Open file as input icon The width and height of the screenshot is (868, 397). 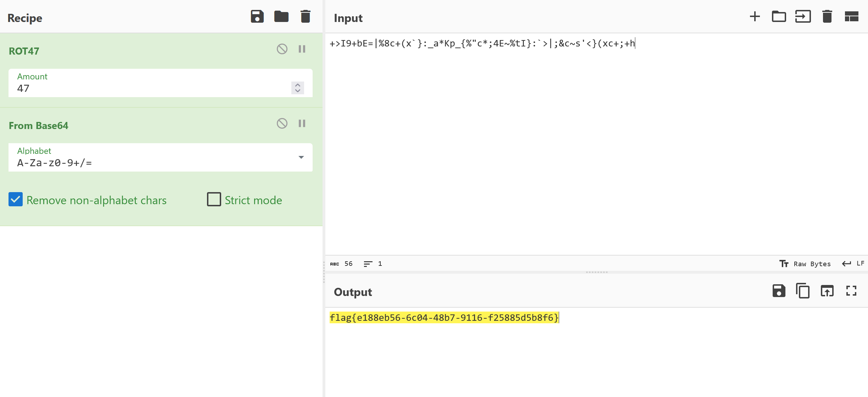(803, 17)
